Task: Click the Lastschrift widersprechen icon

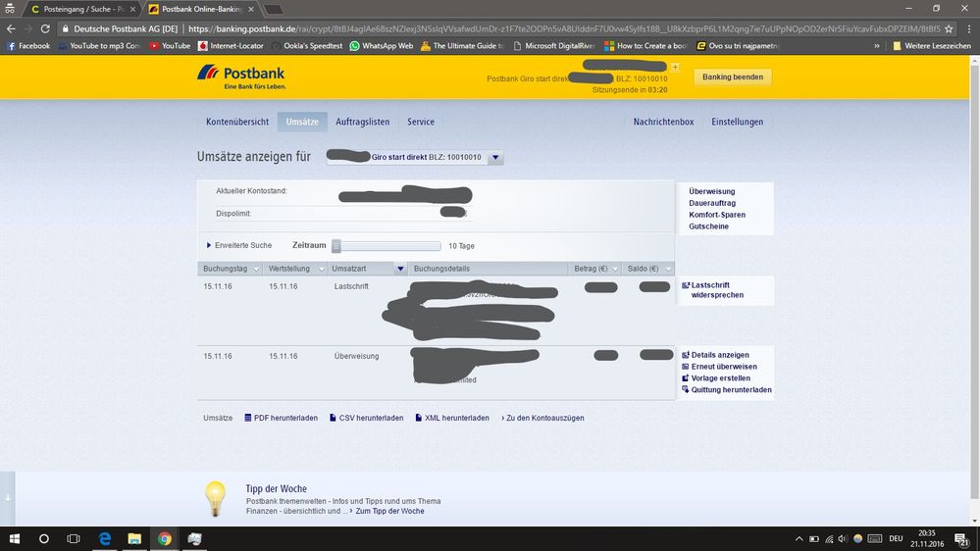Action: [x=686, y=285]
